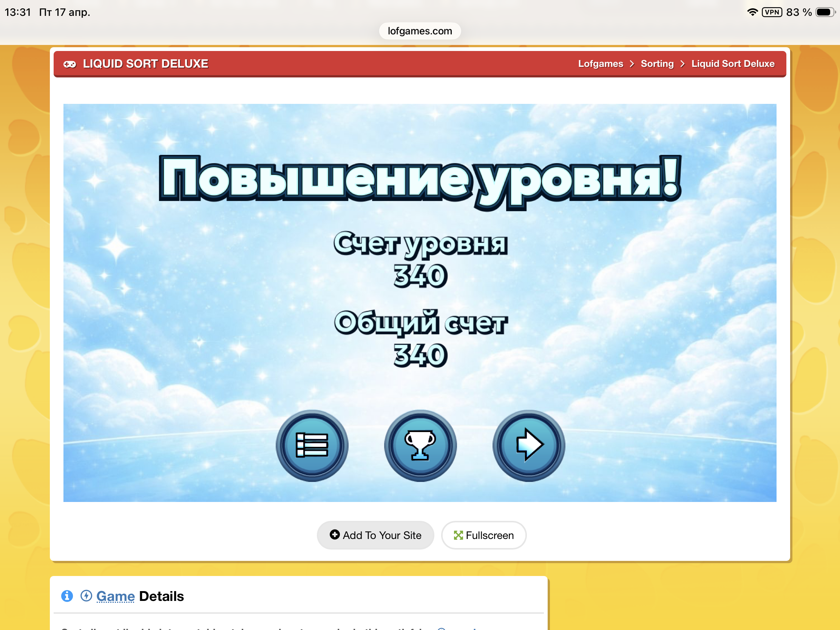Enter Fullscreen mode for the game

[x=483, y=535]
